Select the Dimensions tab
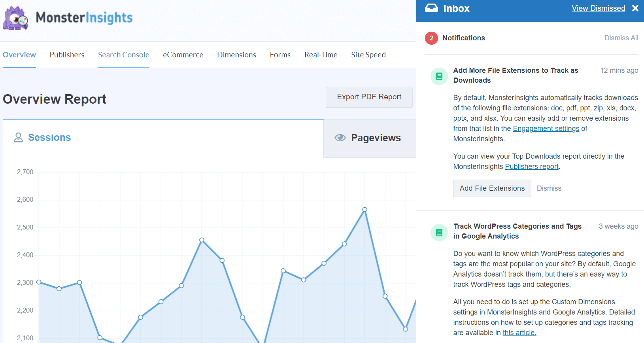644x343 pixels. 236,55
